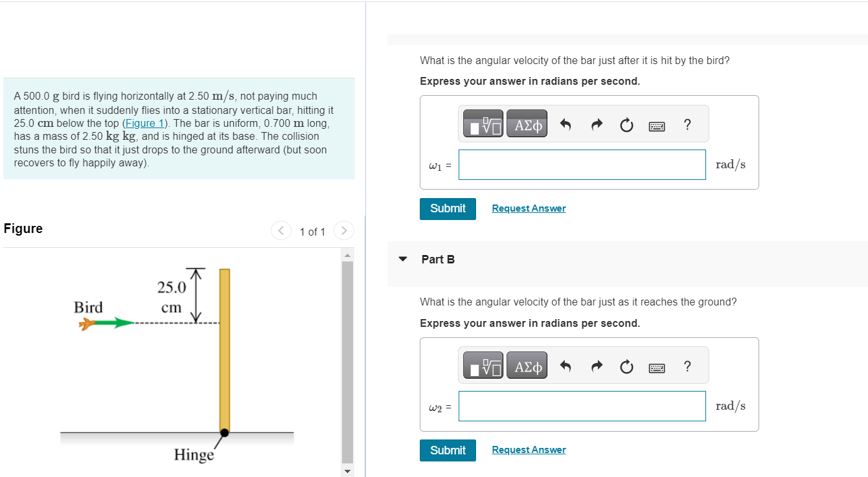
Task: Open keyboard shortcuts icon for ω2
Action: click(657, 368)
